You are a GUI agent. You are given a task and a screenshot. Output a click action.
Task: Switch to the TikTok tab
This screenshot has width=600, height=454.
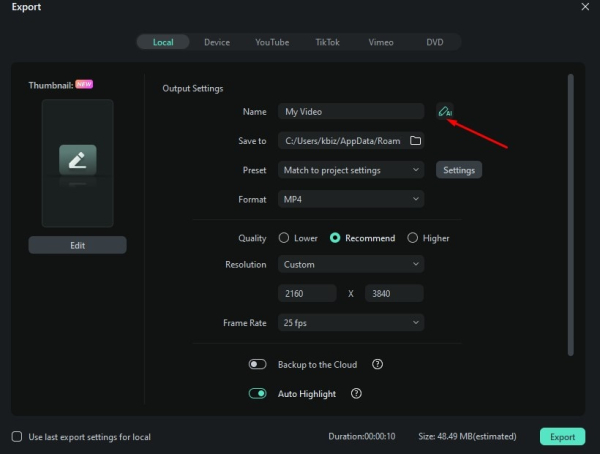(x=327, y=42)
